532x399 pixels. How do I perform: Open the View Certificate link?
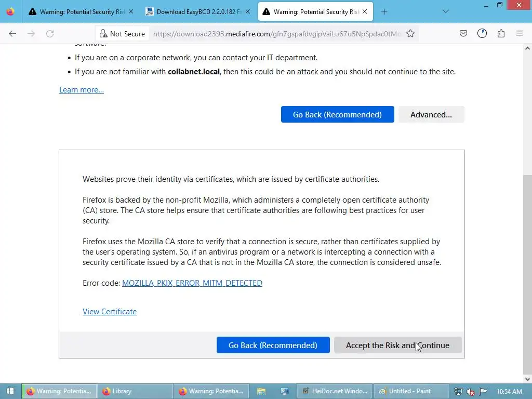(x=110, y=312)
